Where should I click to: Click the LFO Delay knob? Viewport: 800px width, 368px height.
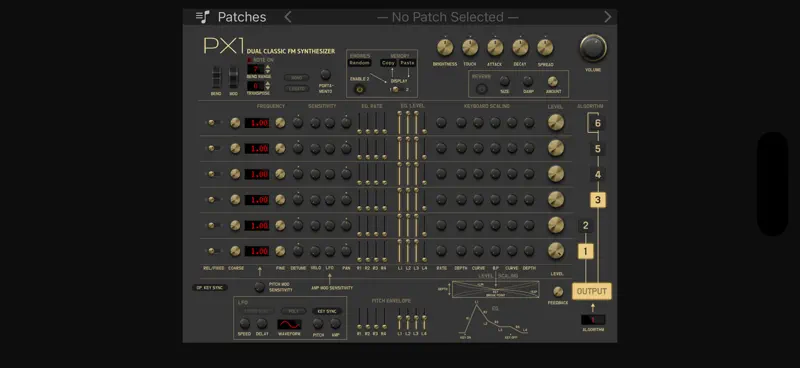click(262, 324)
